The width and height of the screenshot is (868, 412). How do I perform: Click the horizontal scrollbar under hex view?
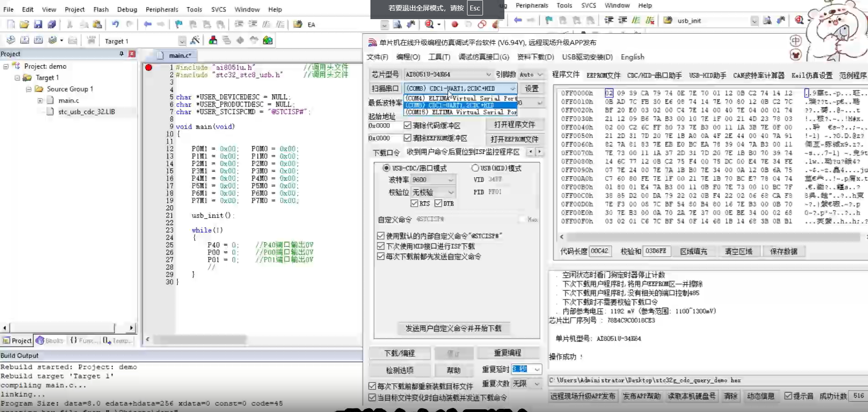coord(712,237)
